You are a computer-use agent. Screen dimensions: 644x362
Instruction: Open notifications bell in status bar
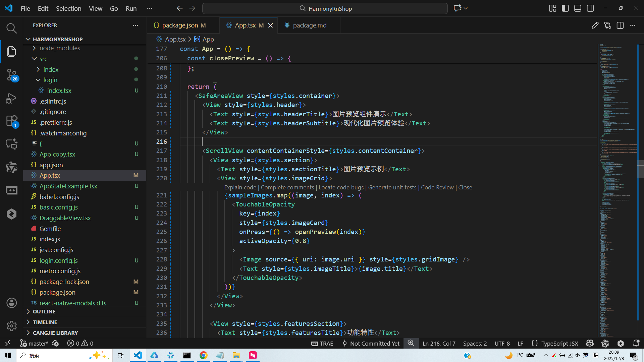(636, 343)
